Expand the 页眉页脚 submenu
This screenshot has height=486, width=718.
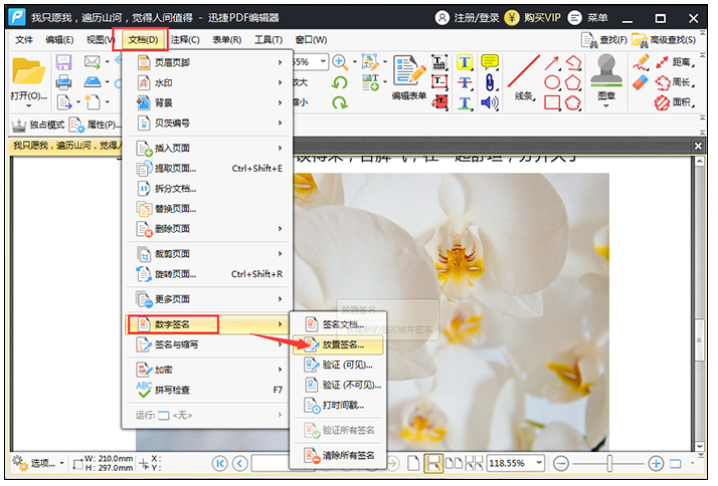[207, 62]
